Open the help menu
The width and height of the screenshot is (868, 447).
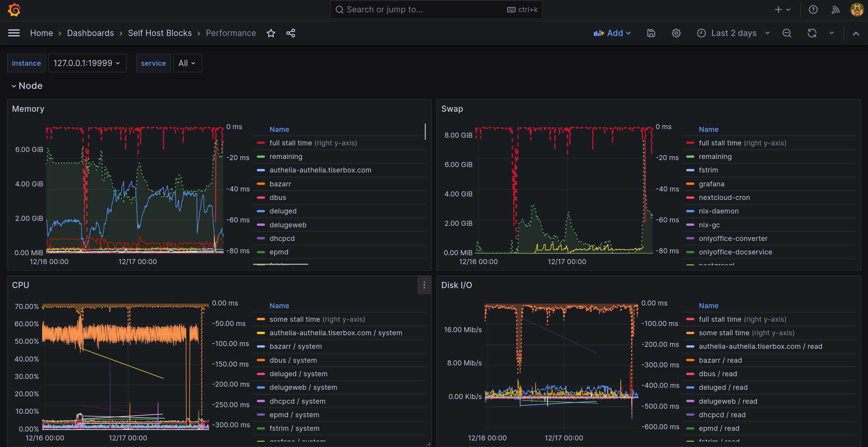pyautogui.click(x=813, y=9)
